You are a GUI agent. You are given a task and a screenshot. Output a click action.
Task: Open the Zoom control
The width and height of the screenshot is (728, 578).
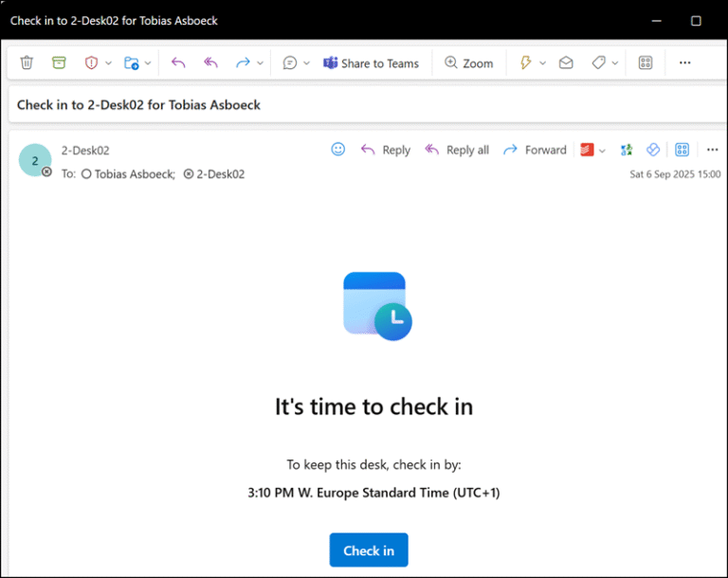tap(469, 63)
